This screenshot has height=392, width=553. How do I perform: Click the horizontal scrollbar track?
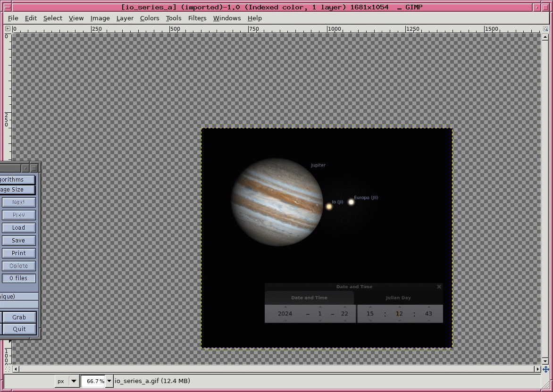(276, 369)
